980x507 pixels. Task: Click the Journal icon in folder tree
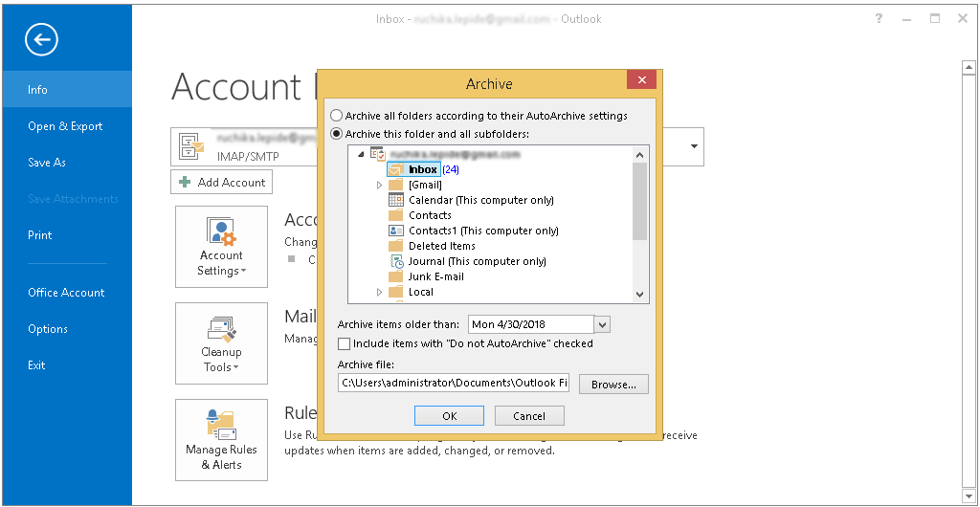(x=396, y=261)
